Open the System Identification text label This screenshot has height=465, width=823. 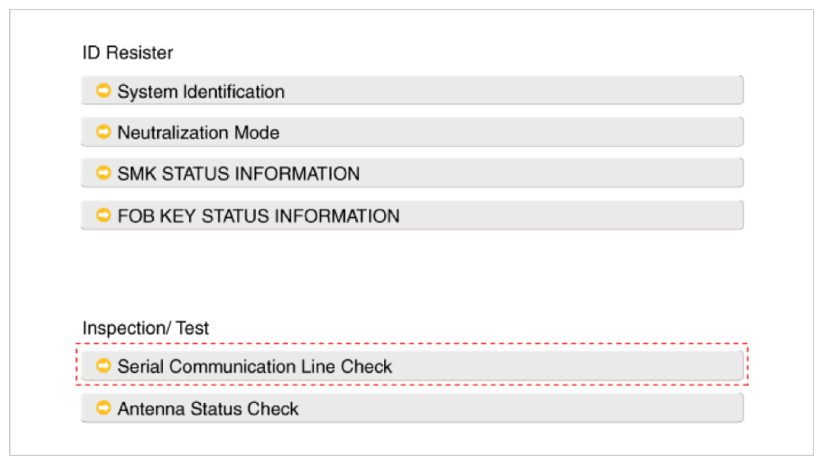click(201, 92)
